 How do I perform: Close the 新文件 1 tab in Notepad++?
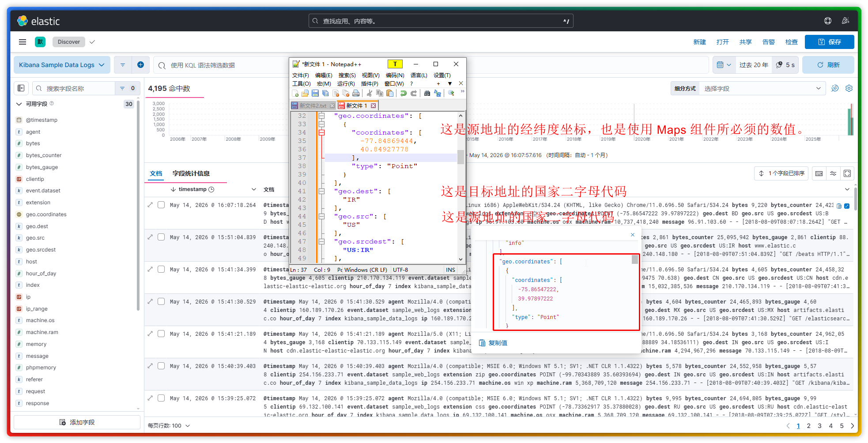pos(374,105)
